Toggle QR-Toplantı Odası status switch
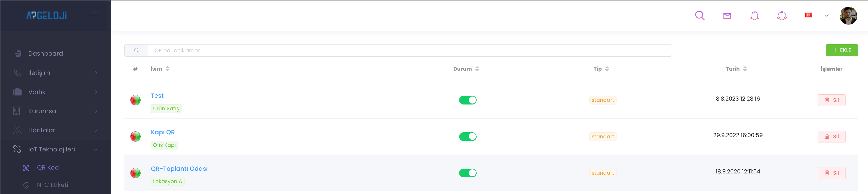 click(468, 173)
